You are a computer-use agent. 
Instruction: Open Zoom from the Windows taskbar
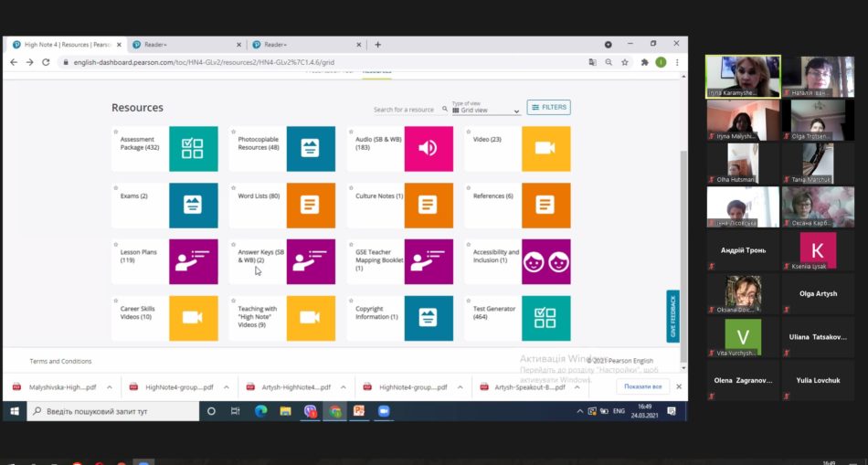click(x=384, y=411)
